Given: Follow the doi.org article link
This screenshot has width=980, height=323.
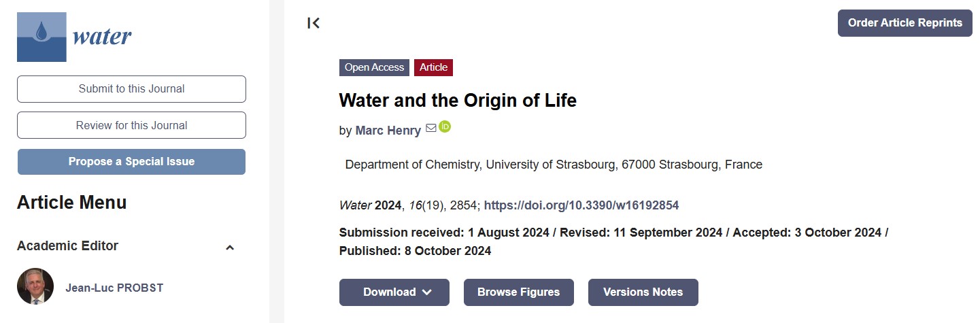Looking at the screenshot, I should [581, 205].
